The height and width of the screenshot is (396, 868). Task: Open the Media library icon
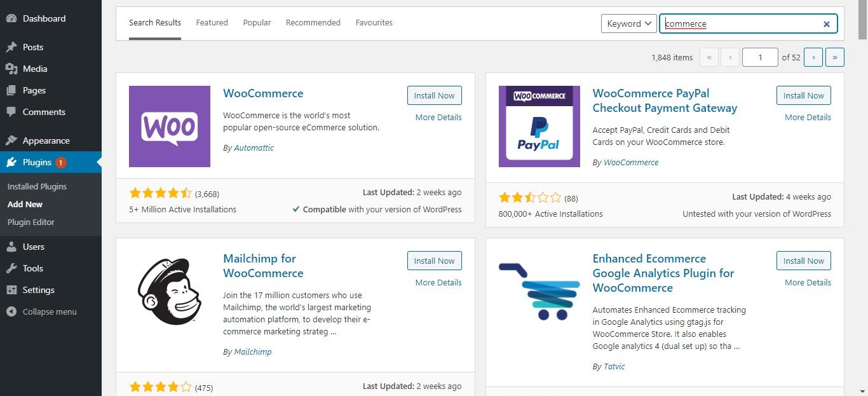(13, 69)
